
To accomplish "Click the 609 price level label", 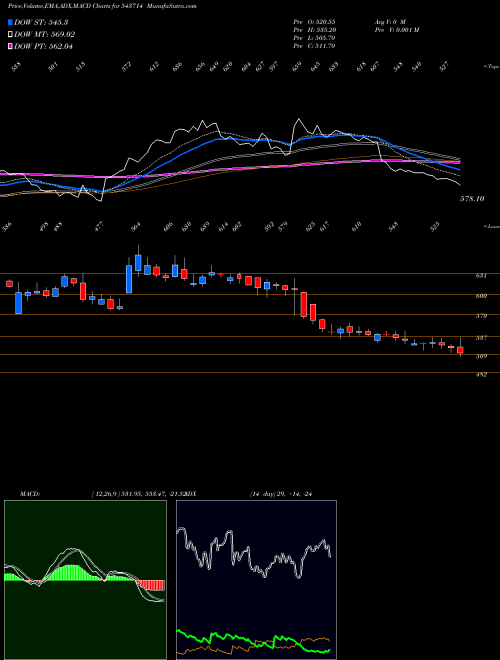I will point(481,296).
